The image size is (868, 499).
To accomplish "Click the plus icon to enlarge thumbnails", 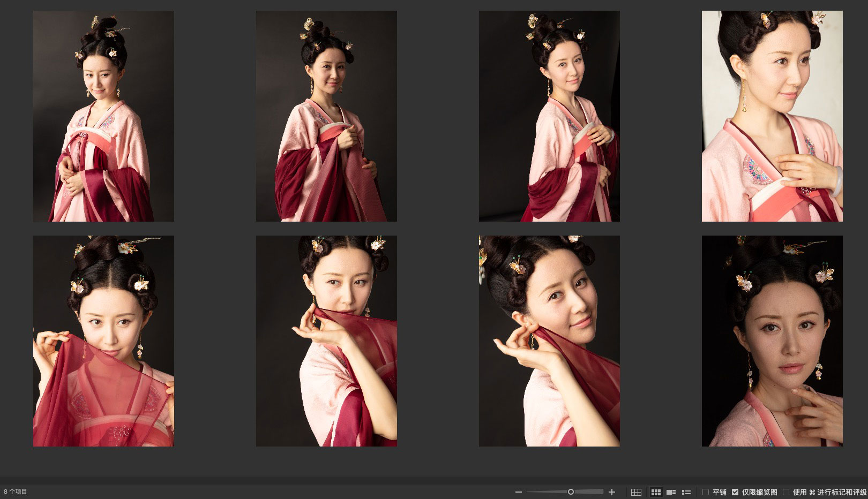I will point(612,492).
